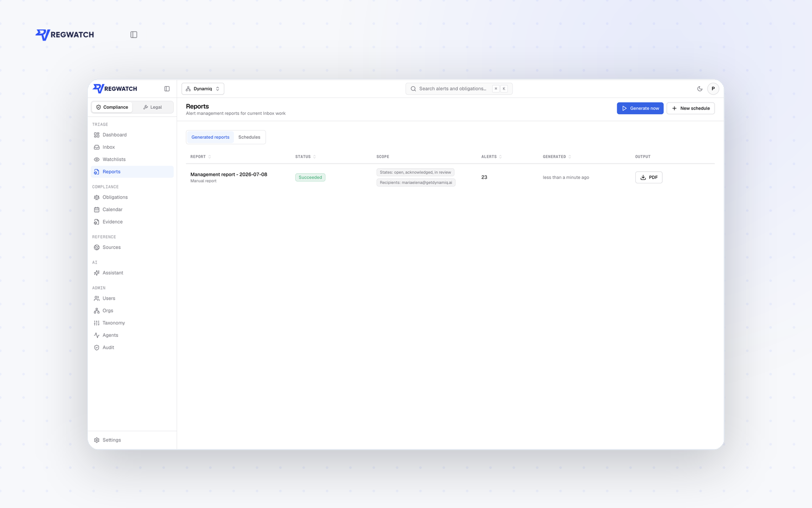
Task: Toggle dark mode with moon icon
Action: (x=700, y=89)
